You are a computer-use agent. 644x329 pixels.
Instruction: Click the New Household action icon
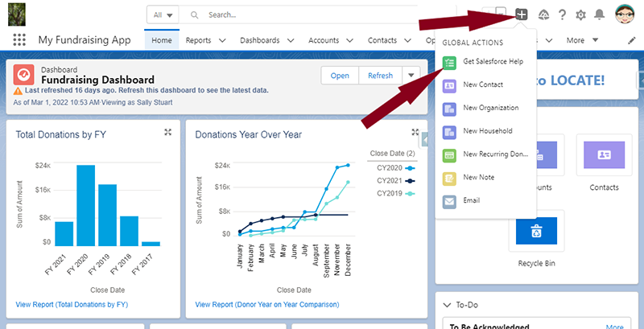449,132
